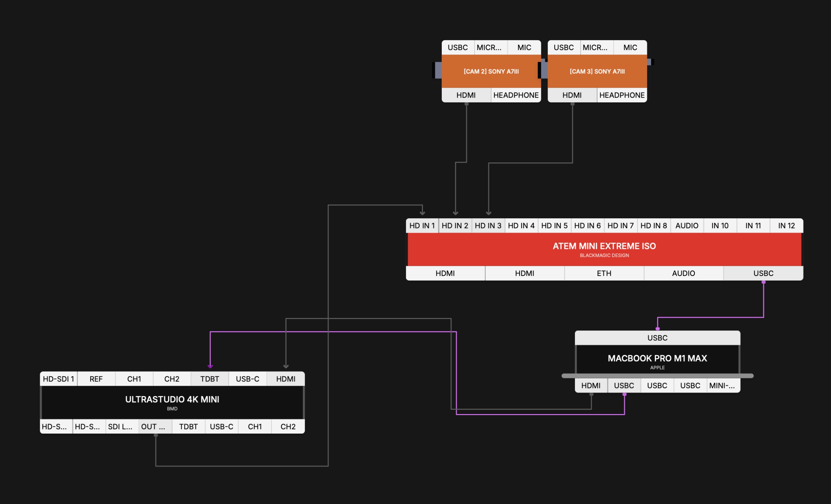The height and width of the screenshot is (504, 831).
Task: Click IN 10 port on ATEM
Action: coord(720,225)
